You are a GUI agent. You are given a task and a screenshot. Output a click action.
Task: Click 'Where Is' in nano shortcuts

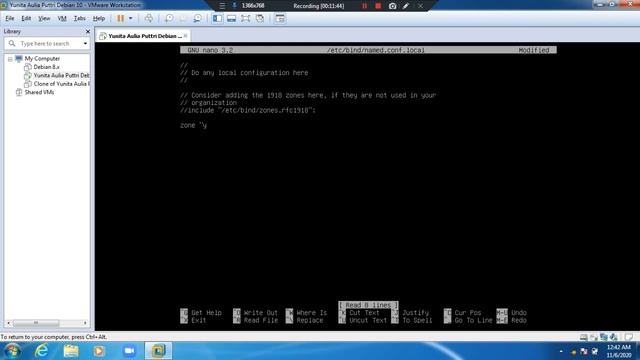(312, 313)
